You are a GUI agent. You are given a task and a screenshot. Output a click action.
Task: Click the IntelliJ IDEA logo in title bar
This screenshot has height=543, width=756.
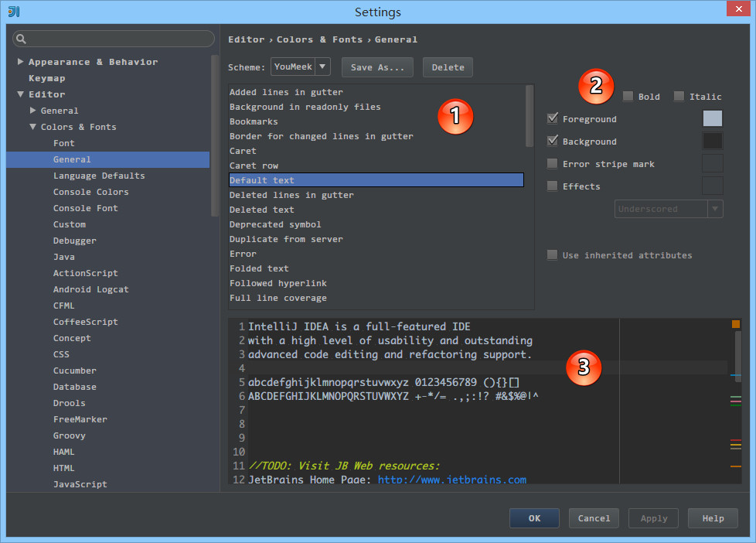[x=14, y=12]
